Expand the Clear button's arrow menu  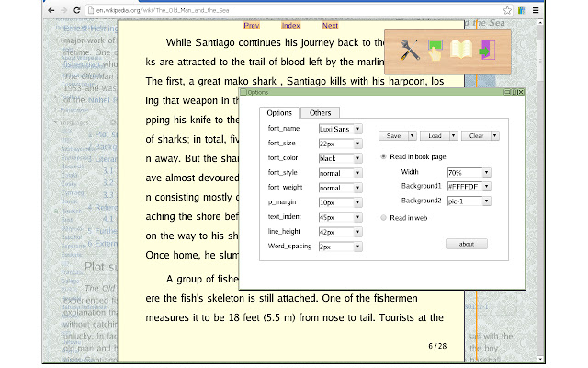pyautogui.click(x=495, y=135)
